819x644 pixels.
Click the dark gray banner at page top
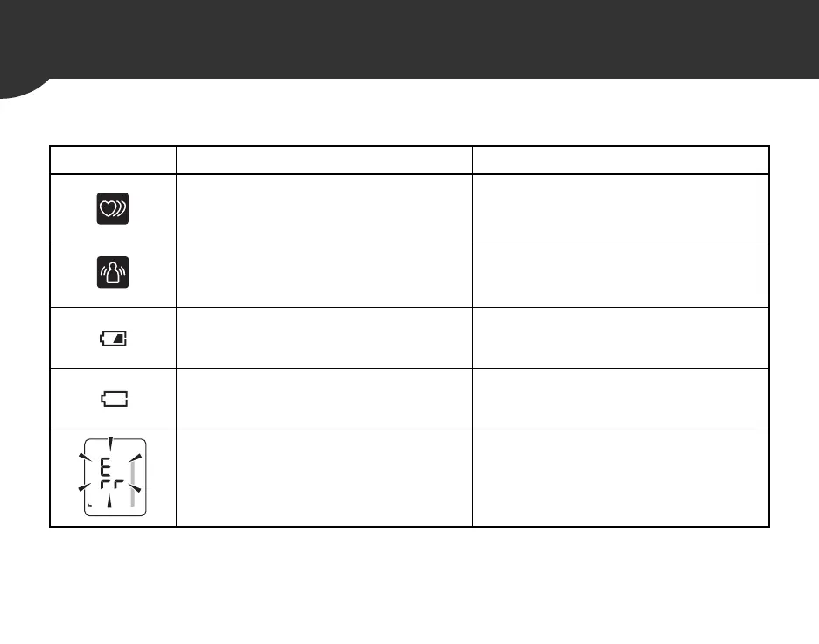click(409, 39)
